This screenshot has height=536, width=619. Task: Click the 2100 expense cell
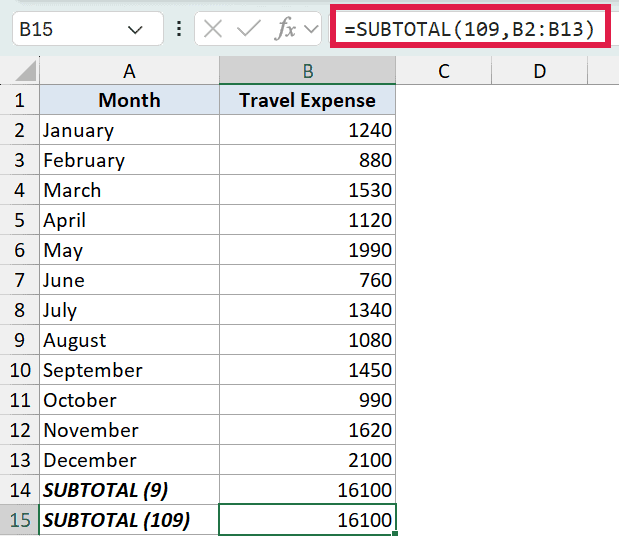[x=308, y=460]
